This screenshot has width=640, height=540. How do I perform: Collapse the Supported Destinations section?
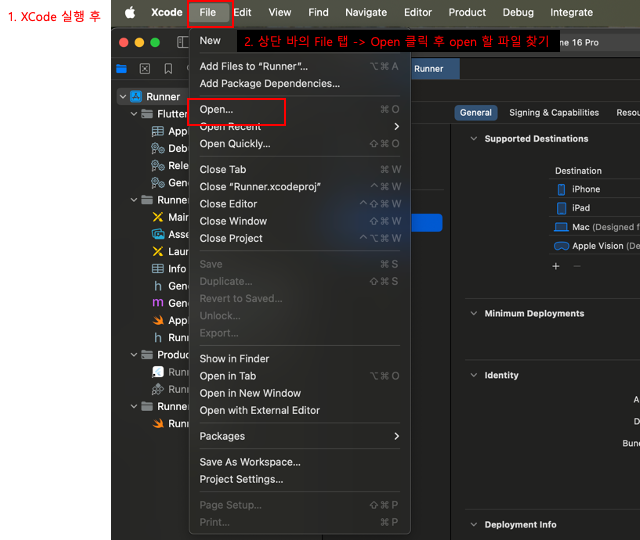pos(473,139)
